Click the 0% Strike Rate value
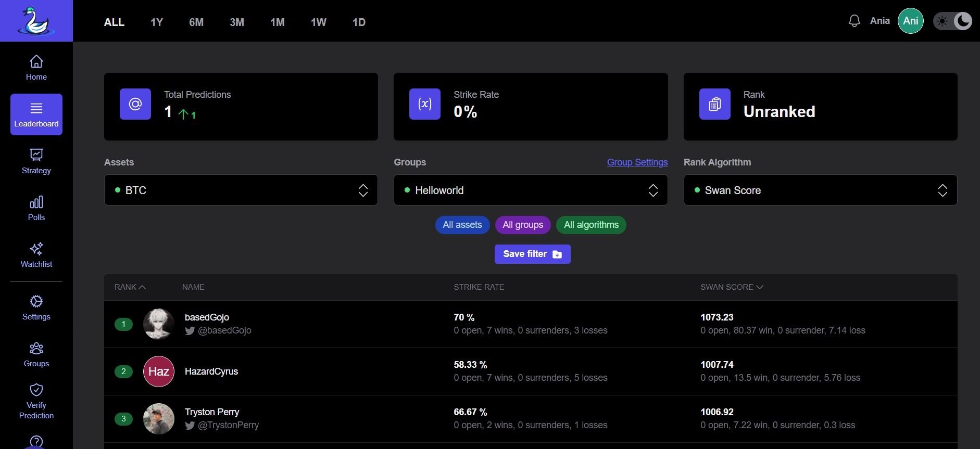 click(465, 112)
